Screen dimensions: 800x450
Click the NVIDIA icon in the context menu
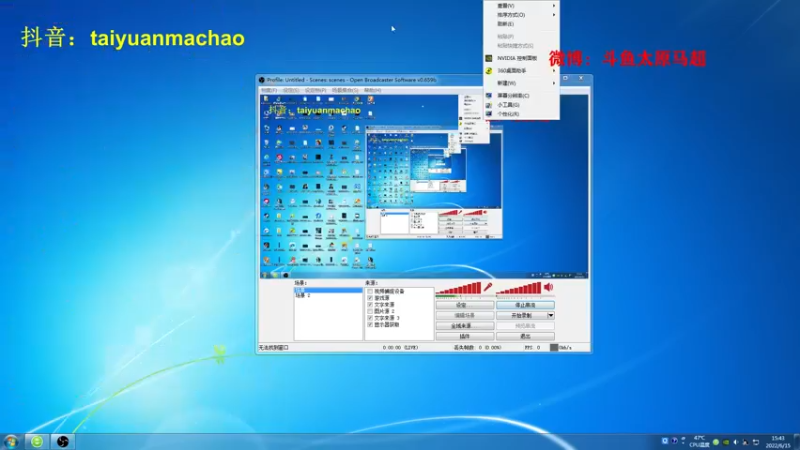pos(489,58)
